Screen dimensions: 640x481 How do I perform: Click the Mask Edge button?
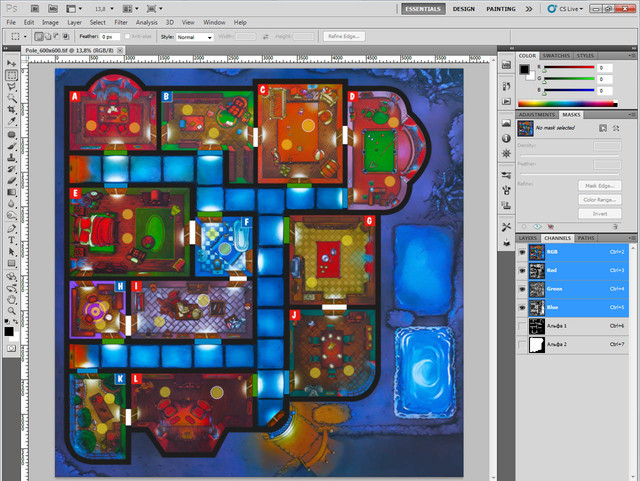coord(600,186)
